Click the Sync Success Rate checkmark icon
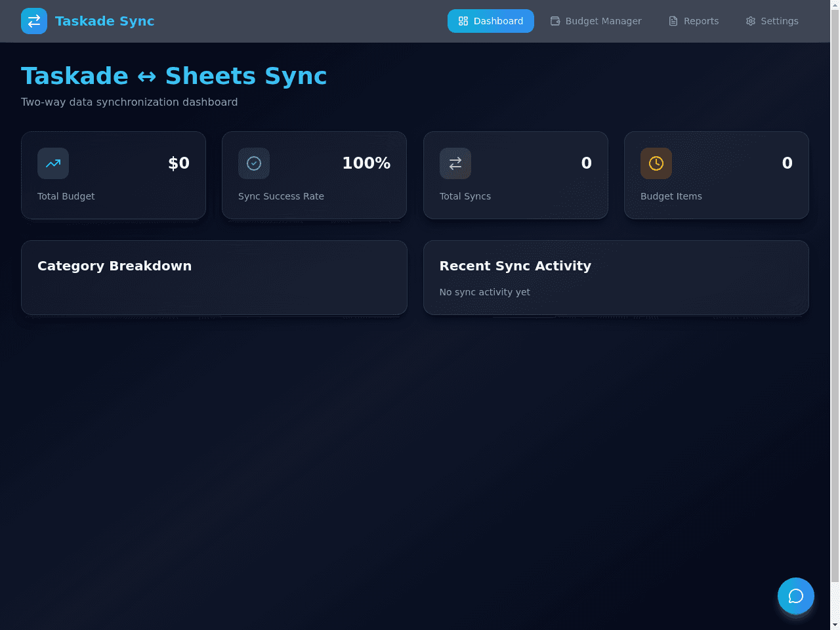 coord(254,163)
